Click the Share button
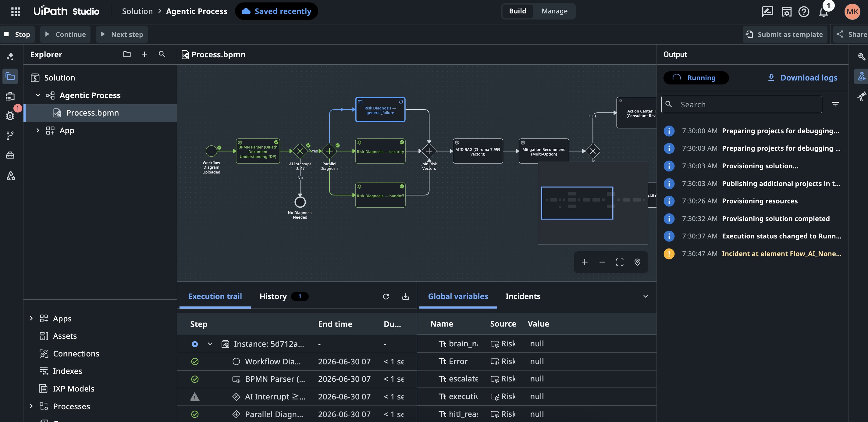Screen dimensions: 868x422 (x=852, y=34)
